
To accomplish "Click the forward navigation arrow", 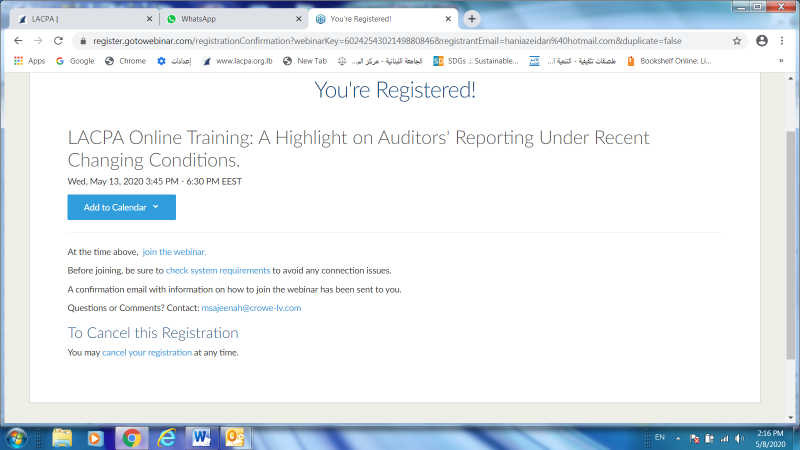I will pos(38,41).
